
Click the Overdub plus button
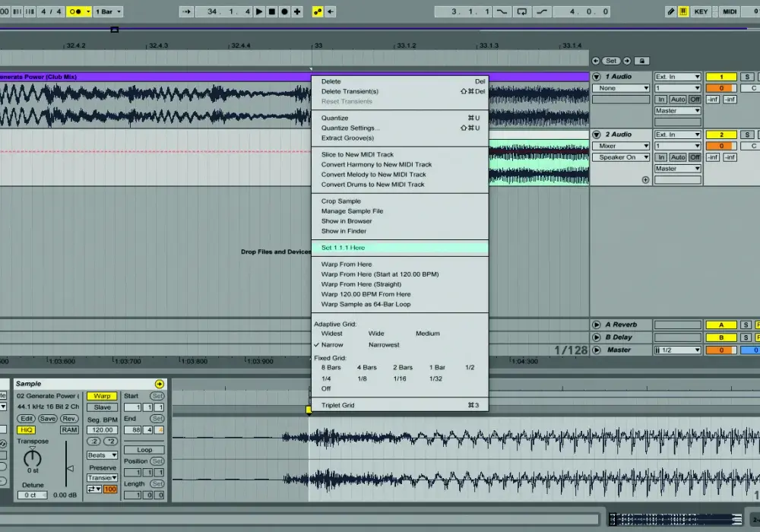pos(297,11)
